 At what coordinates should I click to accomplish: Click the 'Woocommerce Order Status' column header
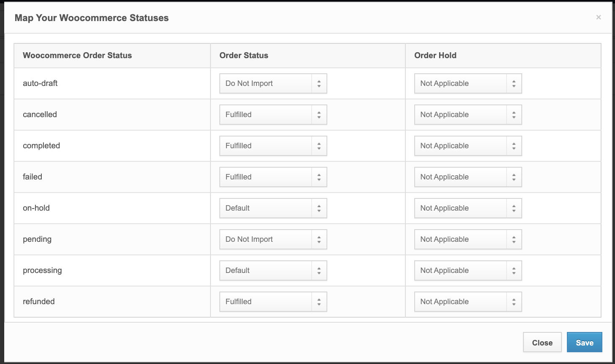click(77, 55)
